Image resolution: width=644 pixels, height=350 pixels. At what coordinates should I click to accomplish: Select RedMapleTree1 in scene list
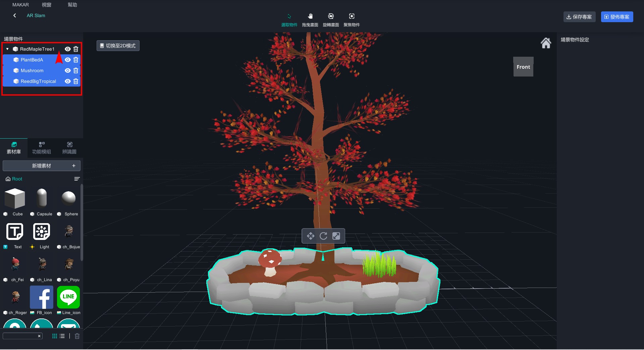37,49
